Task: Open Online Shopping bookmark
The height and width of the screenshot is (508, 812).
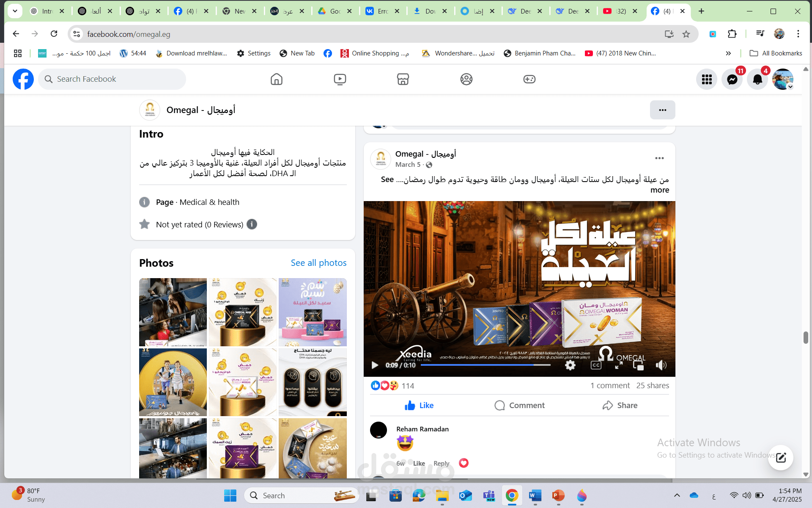Action: click(x=375, y=53)
